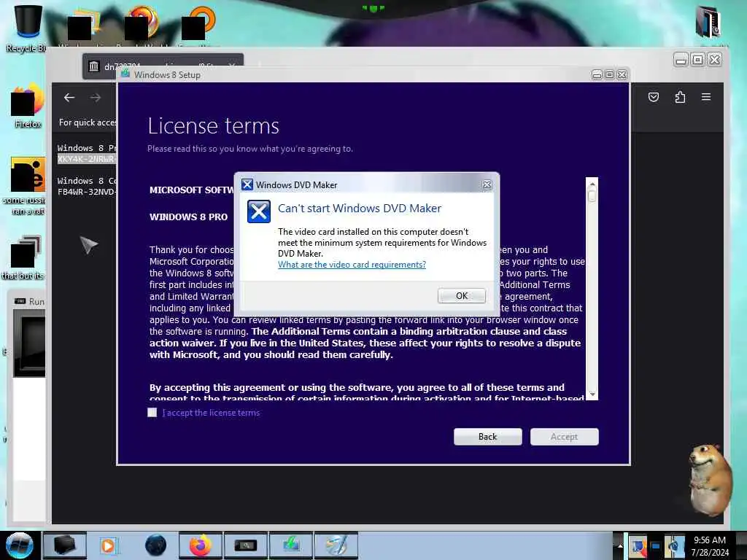Click the Windows DVD Maker title bar icon
747x560 pixels.
coord(247,184)
